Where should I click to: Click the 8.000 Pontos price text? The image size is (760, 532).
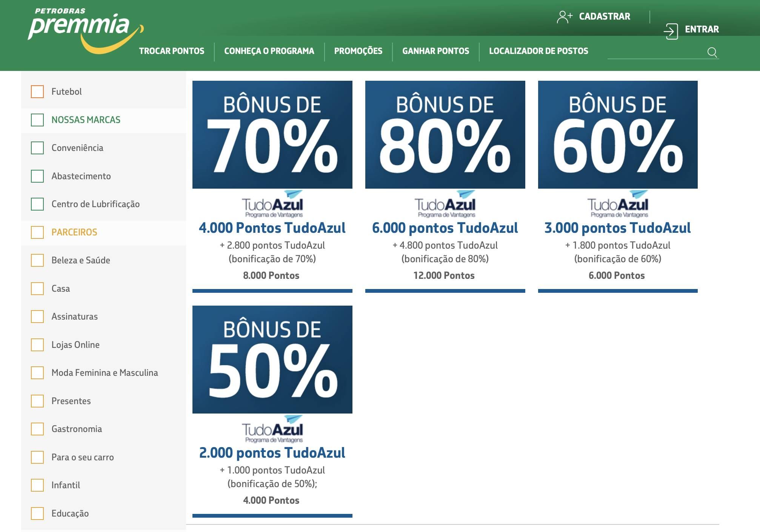coord(271,276)
